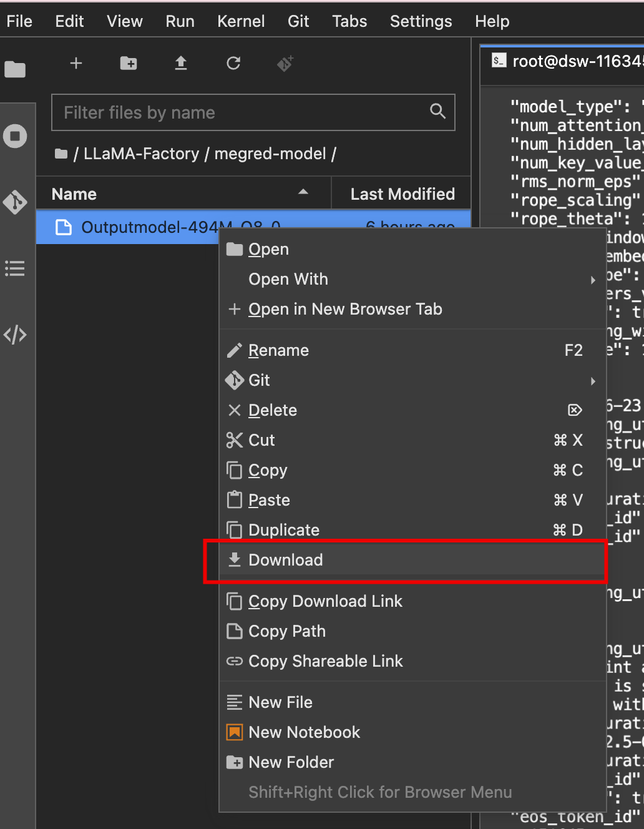Create a new folder via toolbar icon
644x829 pixels.
click(x=129, y=63)
